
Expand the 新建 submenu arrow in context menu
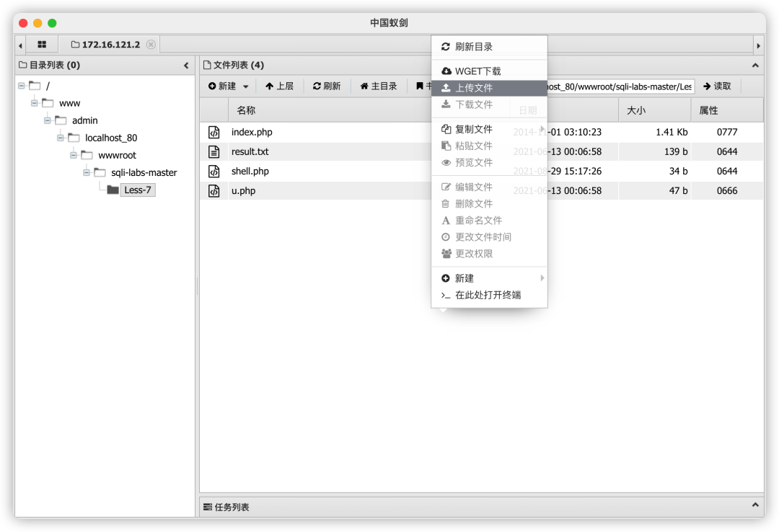[x=542, y=278]
